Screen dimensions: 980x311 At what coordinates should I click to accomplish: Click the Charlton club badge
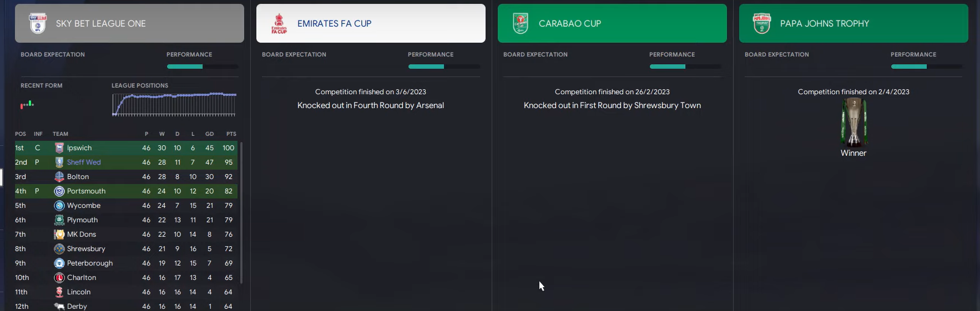[59, 278]
